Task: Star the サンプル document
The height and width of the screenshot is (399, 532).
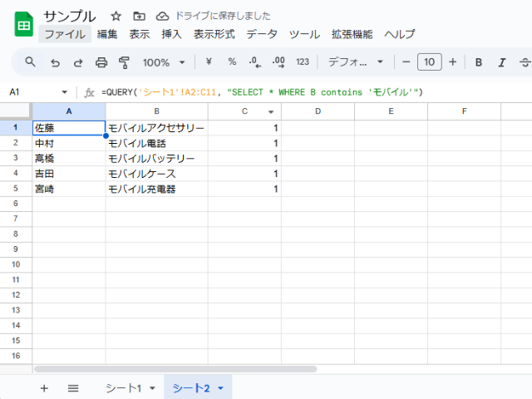Action: 116,16
